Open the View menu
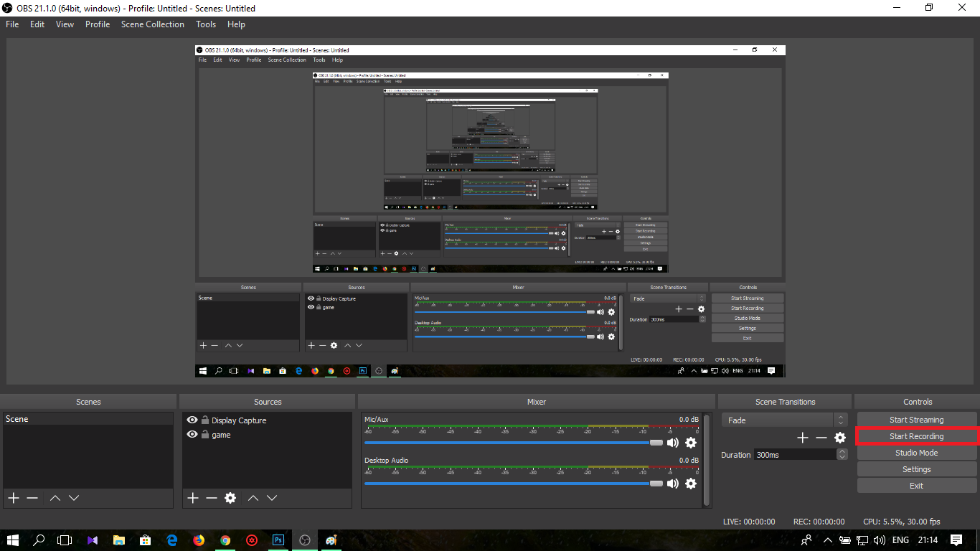 [65, 24]
